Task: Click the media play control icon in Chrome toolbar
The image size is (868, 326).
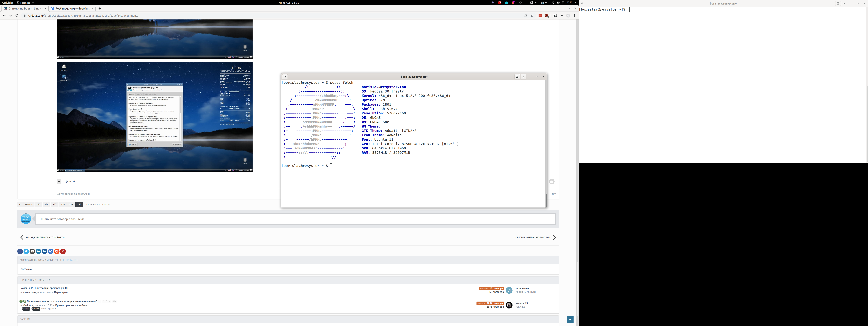Action: (562, 16)
